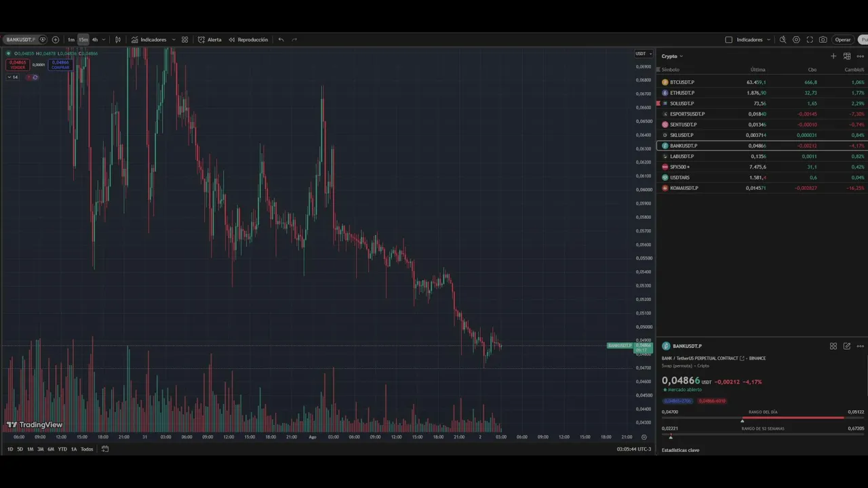Add a symbol to the watchlist

pos(833,56)
